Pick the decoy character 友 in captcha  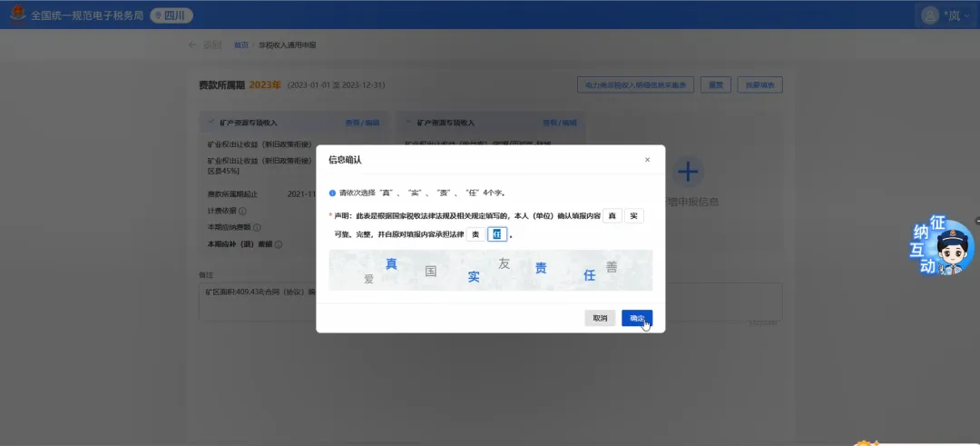click(505, 263)
